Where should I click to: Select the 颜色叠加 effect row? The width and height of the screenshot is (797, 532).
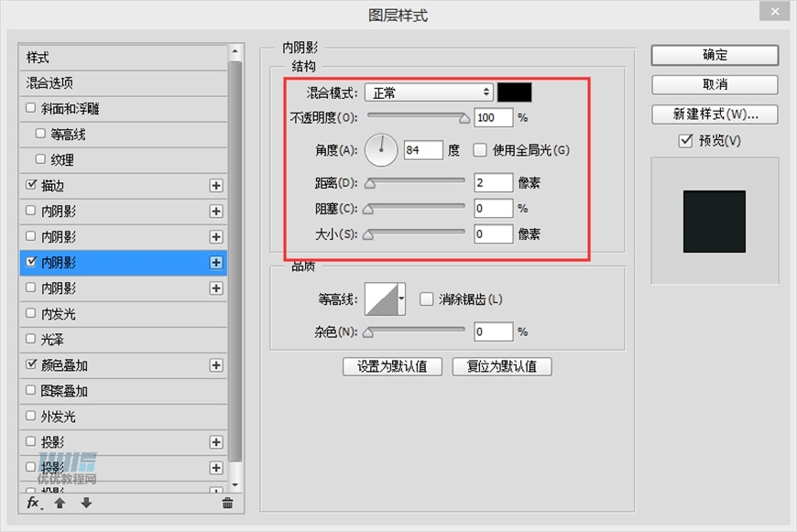[x=123, y=365]
